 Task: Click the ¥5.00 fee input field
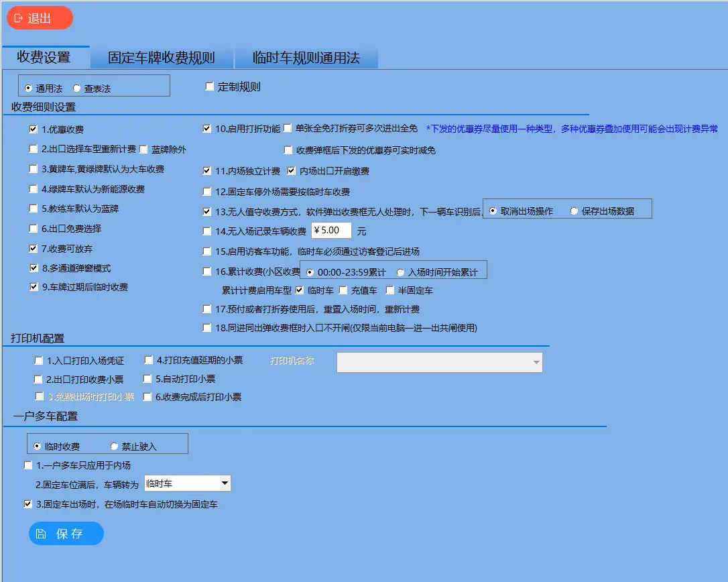331,230
